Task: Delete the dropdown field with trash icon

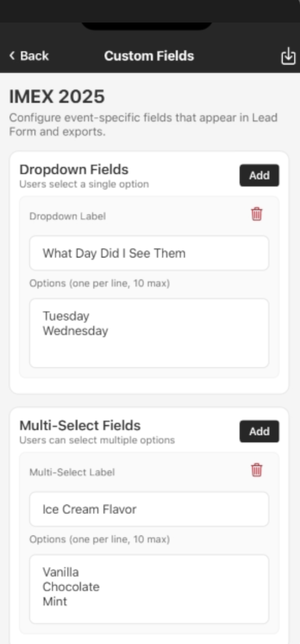Action: tap(257, 214)
